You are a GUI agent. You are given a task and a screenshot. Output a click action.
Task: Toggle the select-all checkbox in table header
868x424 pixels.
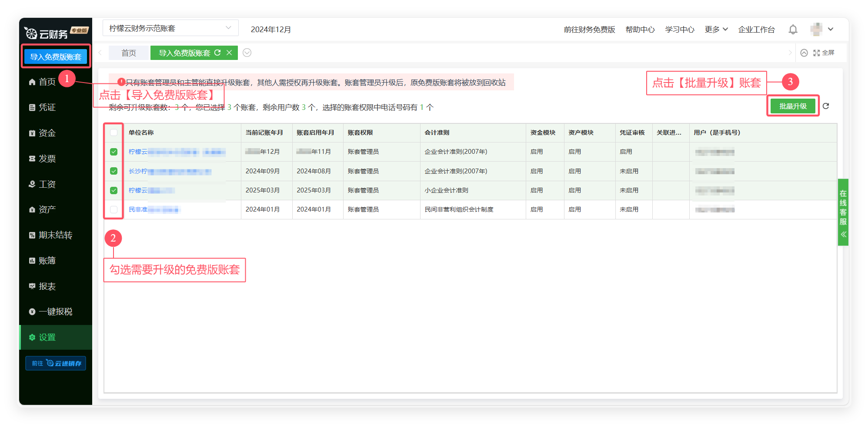[114, 132]
